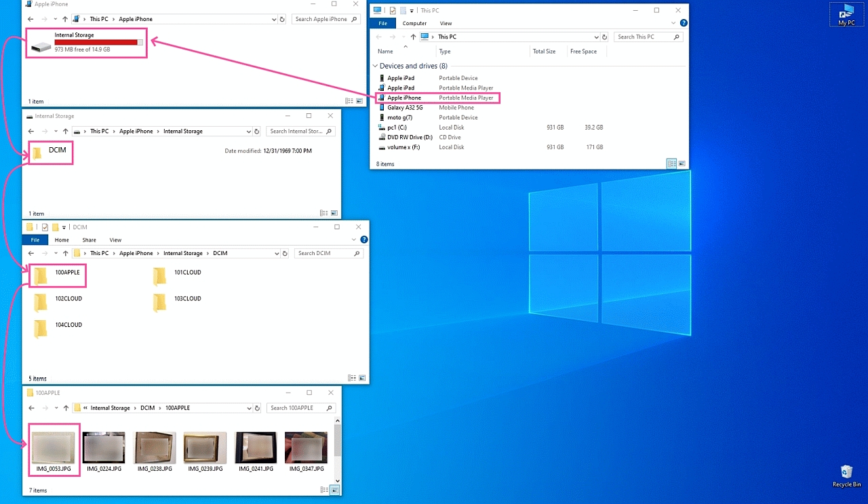Open the File tab in This PC window
The image size is (868, 504).
coord(382,23)
